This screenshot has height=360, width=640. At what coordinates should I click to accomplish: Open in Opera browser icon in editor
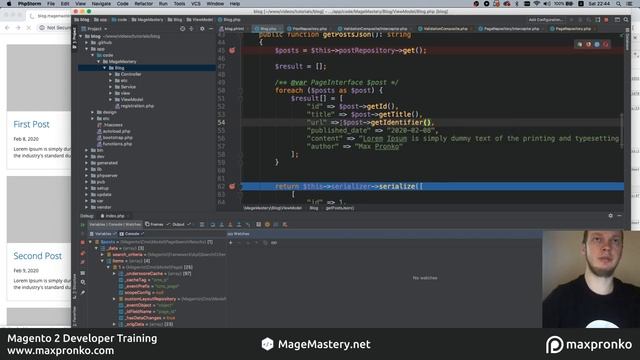tap(606, 44)
